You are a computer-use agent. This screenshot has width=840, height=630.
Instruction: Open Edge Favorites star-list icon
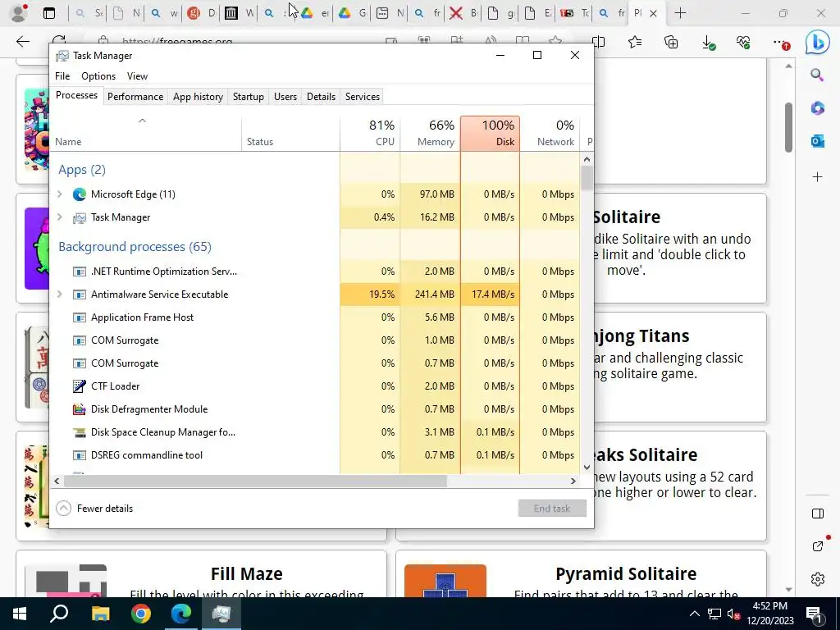tap(635, 42)
